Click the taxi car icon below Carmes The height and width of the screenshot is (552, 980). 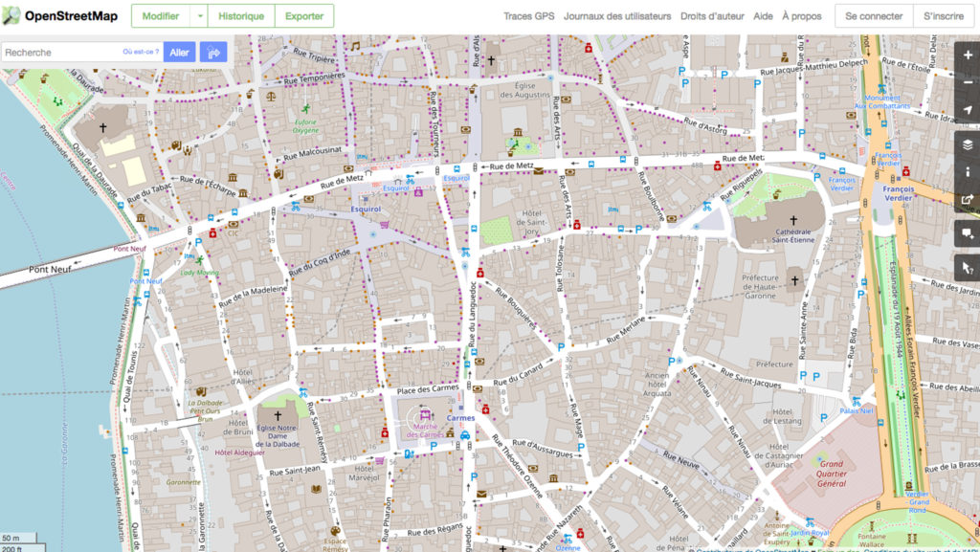coord(465,435)
